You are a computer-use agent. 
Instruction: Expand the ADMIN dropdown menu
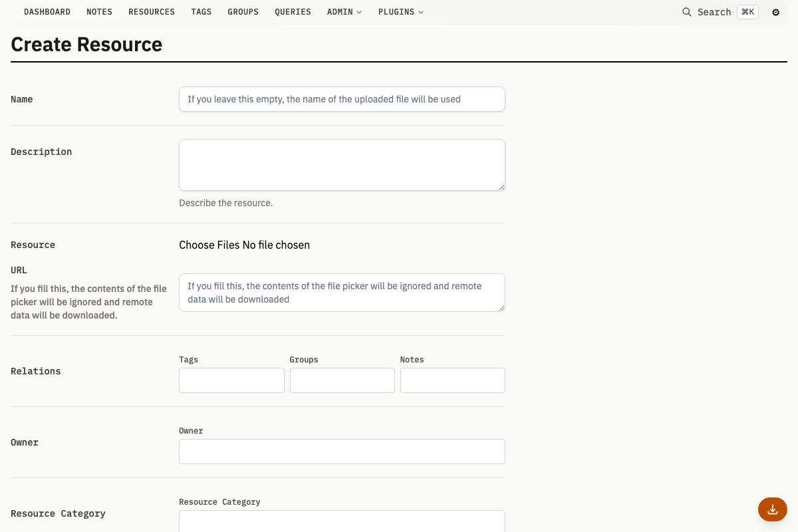coord(344,11)
